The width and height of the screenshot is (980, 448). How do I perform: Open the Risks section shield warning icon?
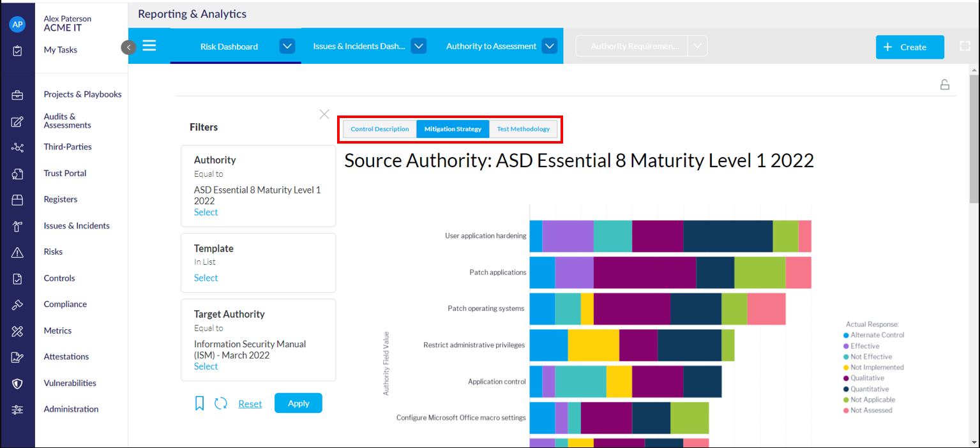[17, 251]
